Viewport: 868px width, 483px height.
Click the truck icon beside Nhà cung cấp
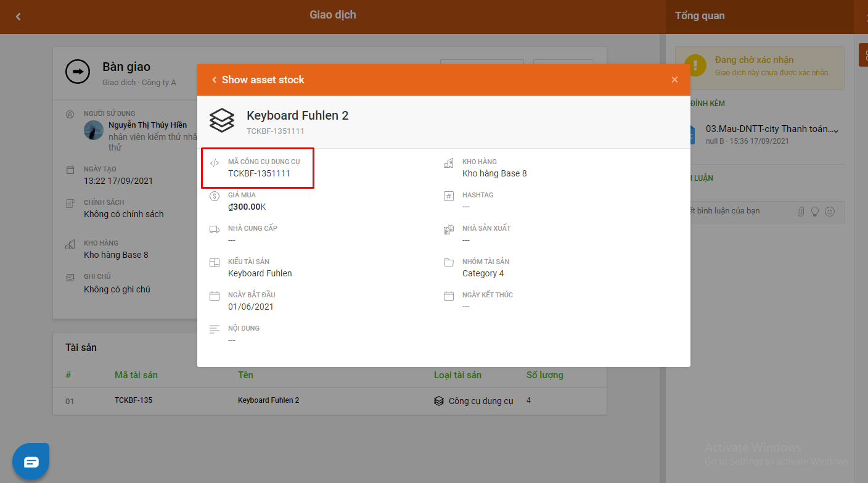(215, 229)
